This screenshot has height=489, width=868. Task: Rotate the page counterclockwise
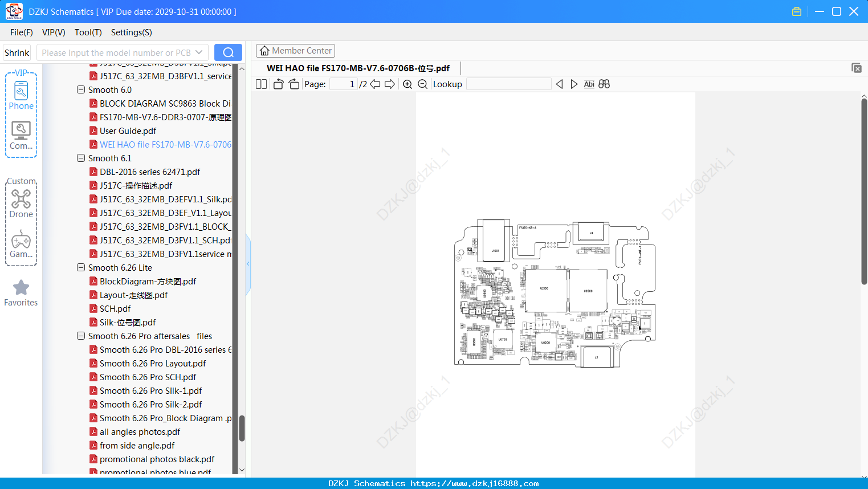point(278,84)
